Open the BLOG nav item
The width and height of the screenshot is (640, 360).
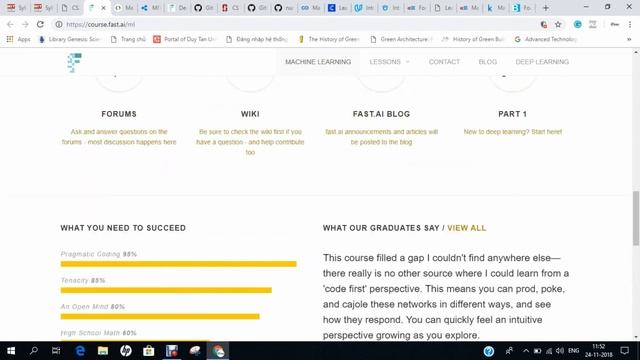click(488, 62)
